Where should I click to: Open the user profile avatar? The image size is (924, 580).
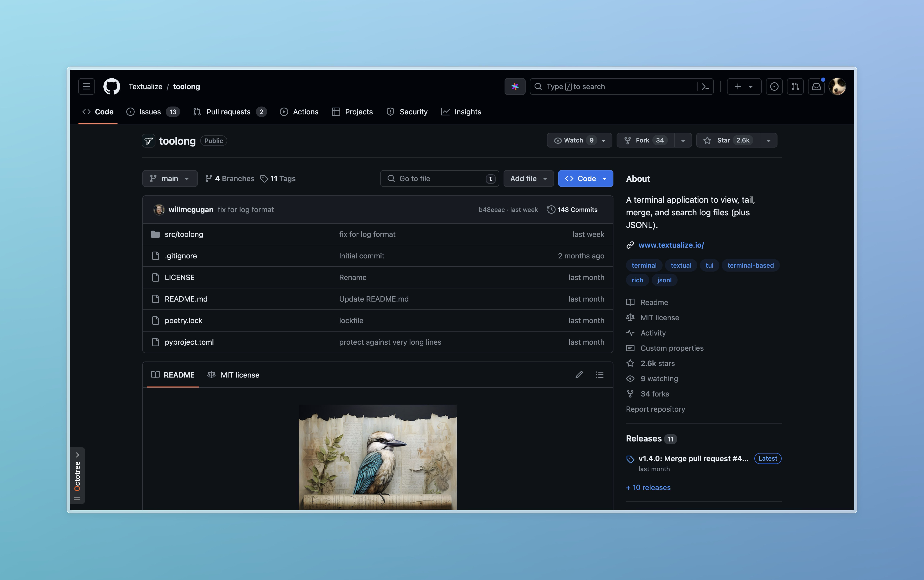click(837, 87)
